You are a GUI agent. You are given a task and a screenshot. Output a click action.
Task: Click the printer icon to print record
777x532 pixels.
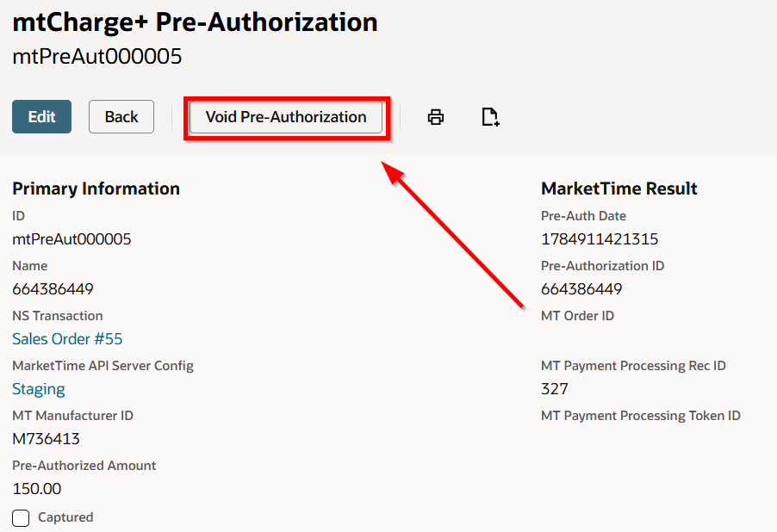(436, 117)
